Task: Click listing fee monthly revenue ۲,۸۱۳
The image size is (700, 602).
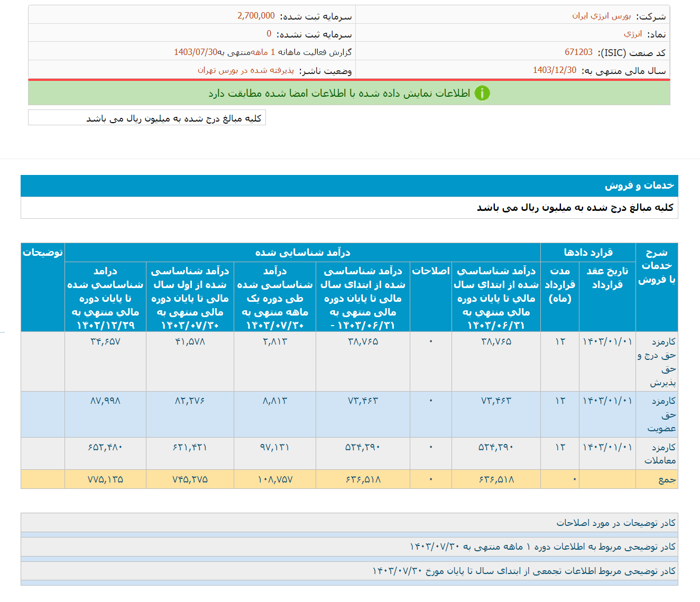Action: click(275, 341)
